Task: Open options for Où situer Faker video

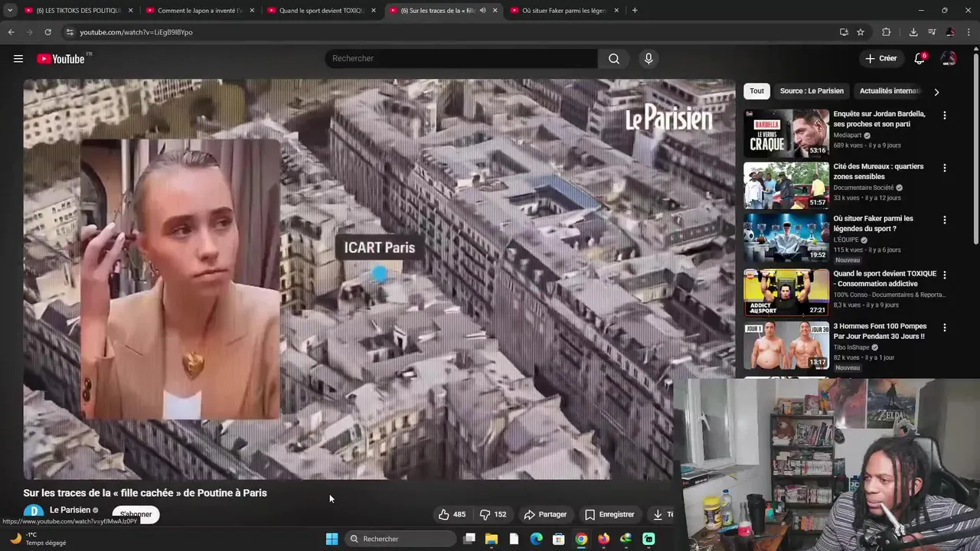Action: 944,220
